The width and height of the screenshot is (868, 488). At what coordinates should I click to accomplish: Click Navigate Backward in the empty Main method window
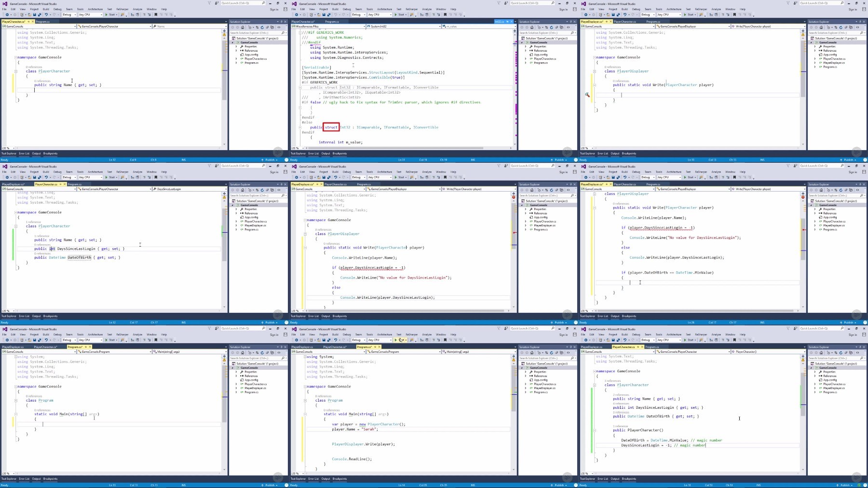click(x=7, y=340)
